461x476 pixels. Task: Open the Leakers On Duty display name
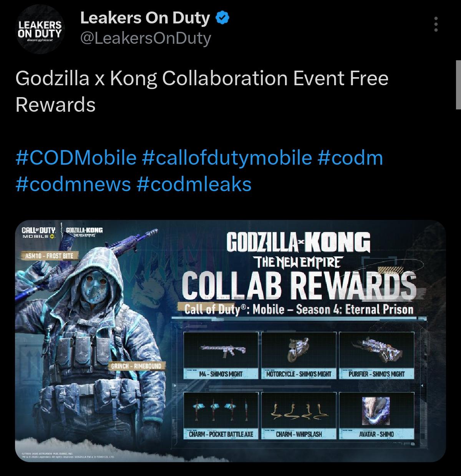pos(145,18)
